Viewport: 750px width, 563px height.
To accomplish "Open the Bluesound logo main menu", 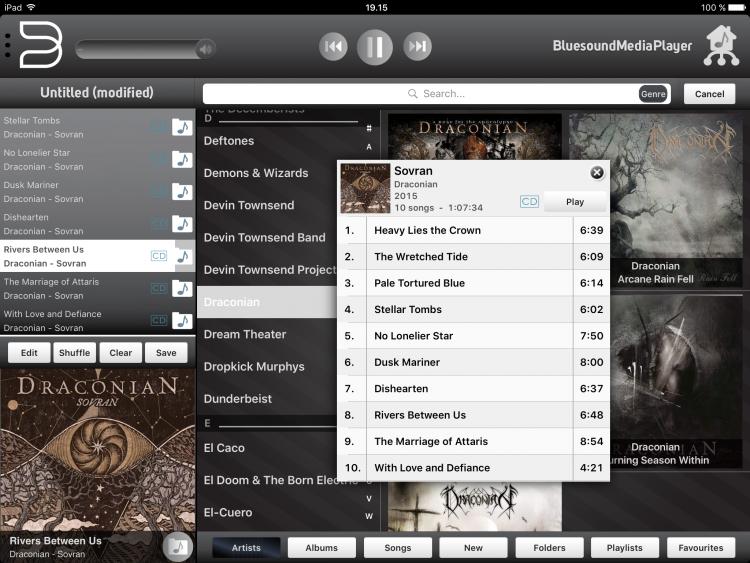I will click(41, 45).
